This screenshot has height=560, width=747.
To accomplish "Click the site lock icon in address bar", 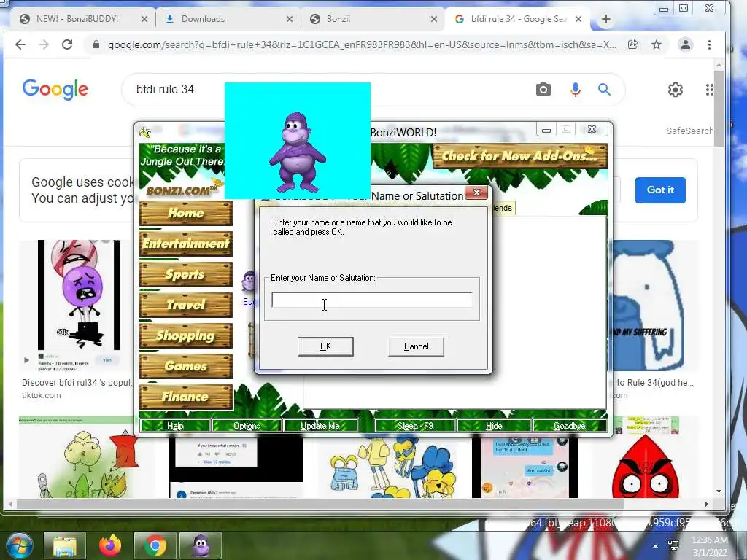I will 96,44.
